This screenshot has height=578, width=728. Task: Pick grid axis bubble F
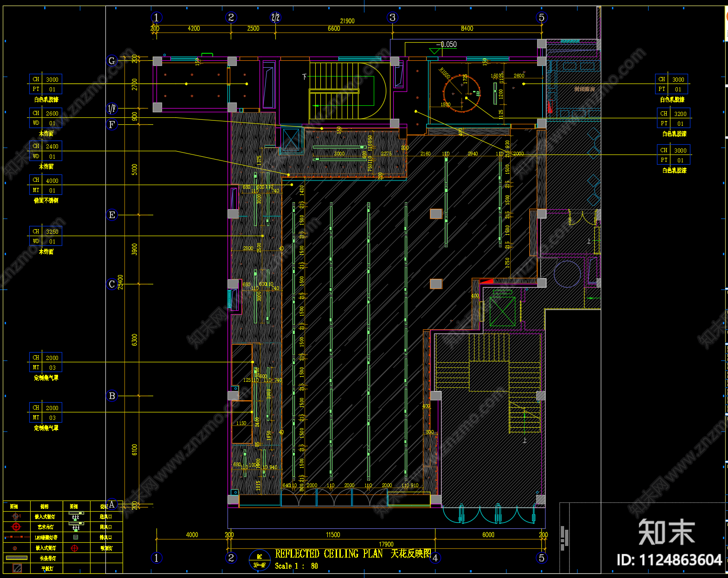[x=112, y=125]
